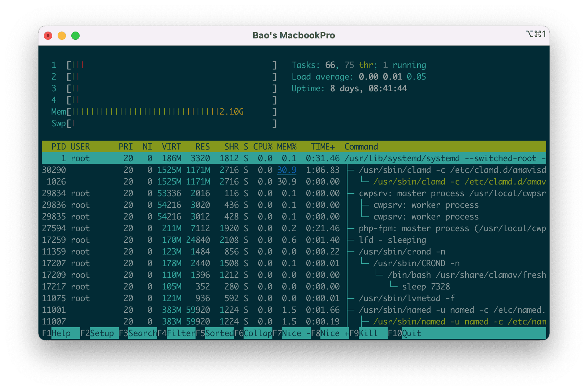Click the CPU 4 usage meter

(x=164, y=100)
